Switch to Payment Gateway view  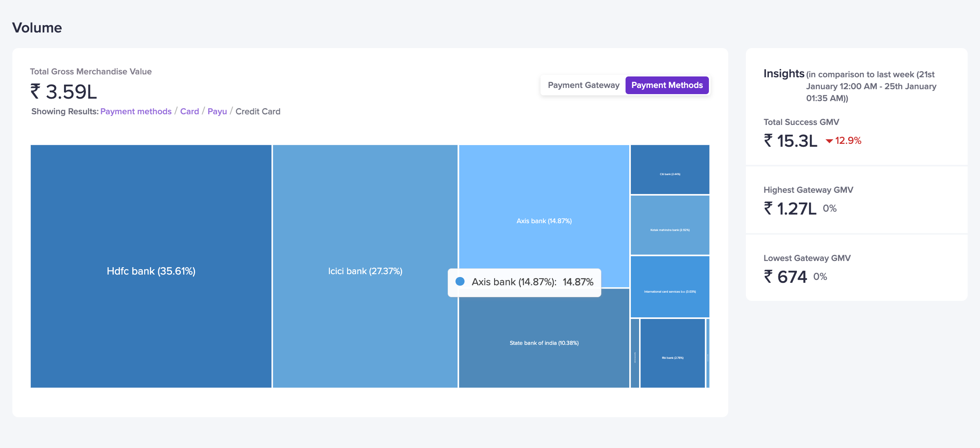click(x=583, y=85)
